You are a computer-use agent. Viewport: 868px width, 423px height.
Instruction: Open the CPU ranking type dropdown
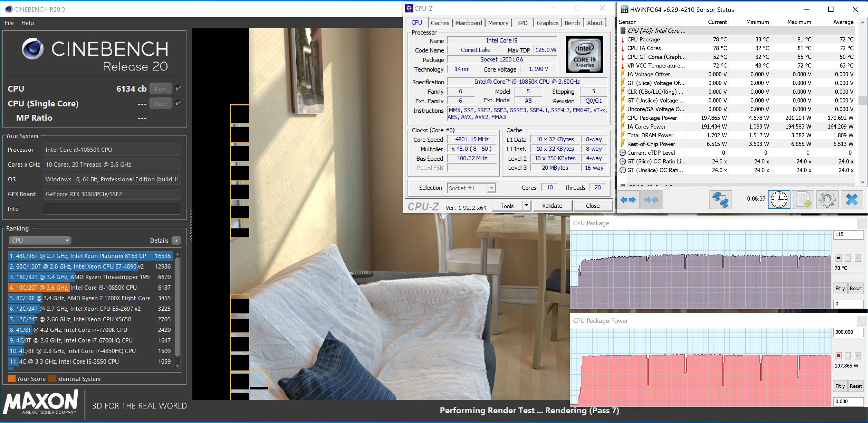coord(39,240)
